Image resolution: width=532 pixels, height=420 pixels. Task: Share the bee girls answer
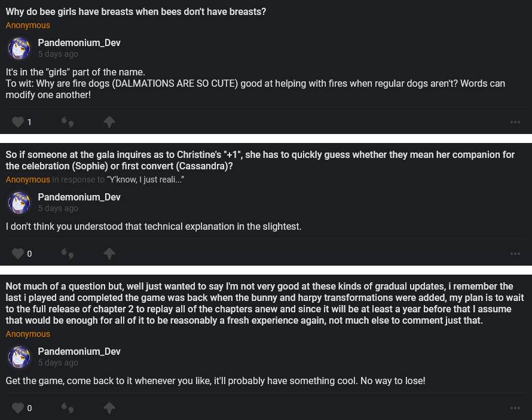(x=109, y=122)
